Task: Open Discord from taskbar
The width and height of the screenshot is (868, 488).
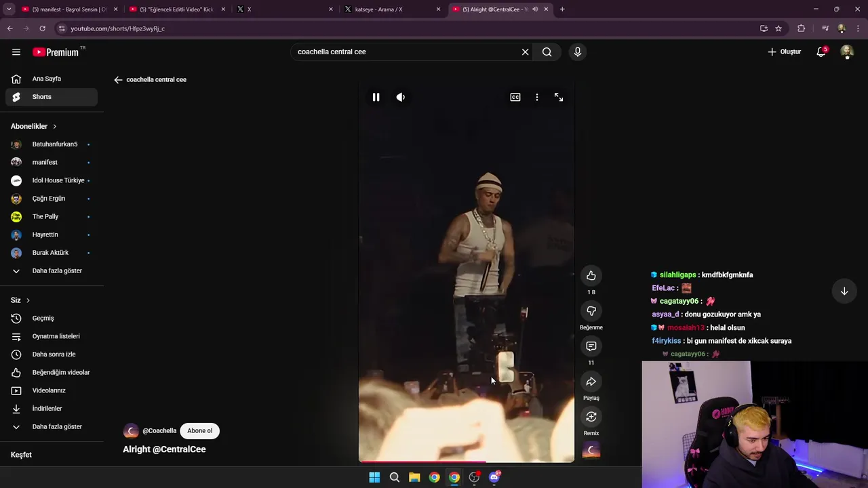Action: point(494,477)
